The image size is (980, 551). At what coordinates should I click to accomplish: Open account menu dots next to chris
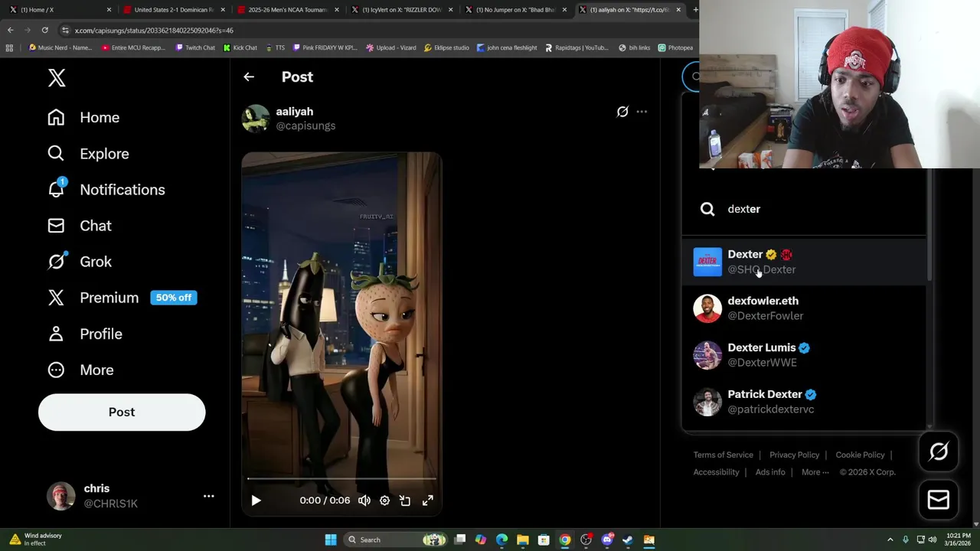[x=208, y=496]
